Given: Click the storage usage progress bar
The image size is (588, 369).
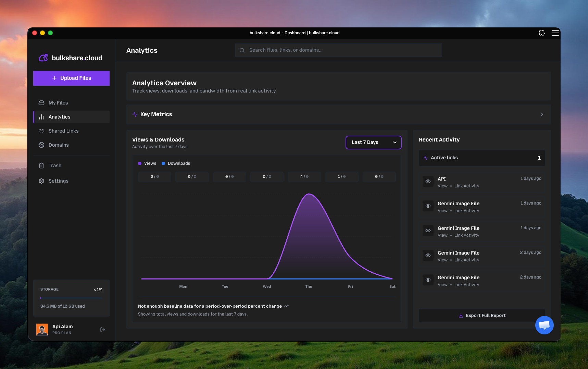Looking at the screenshot, I should click(x=71, y=298).
